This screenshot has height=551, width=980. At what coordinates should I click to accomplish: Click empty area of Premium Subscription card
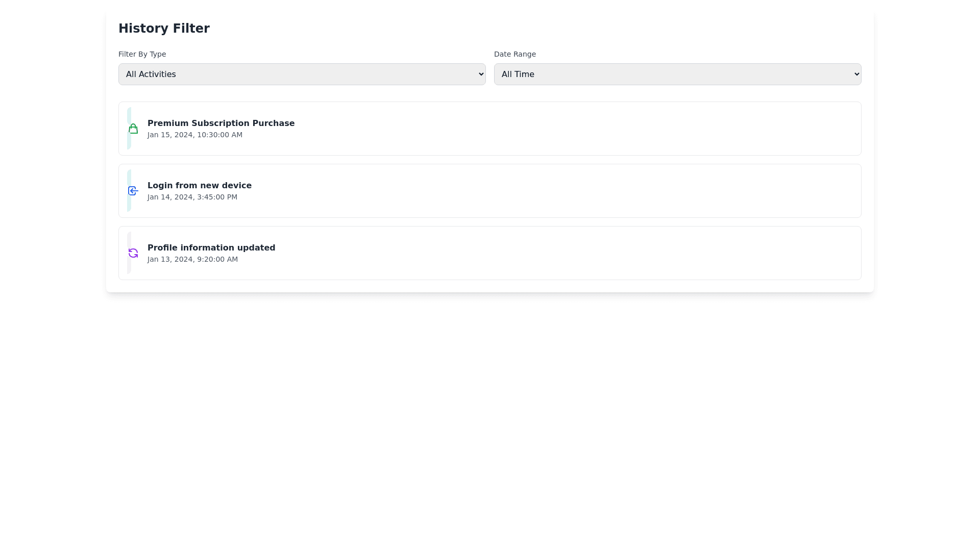[561, 129]
